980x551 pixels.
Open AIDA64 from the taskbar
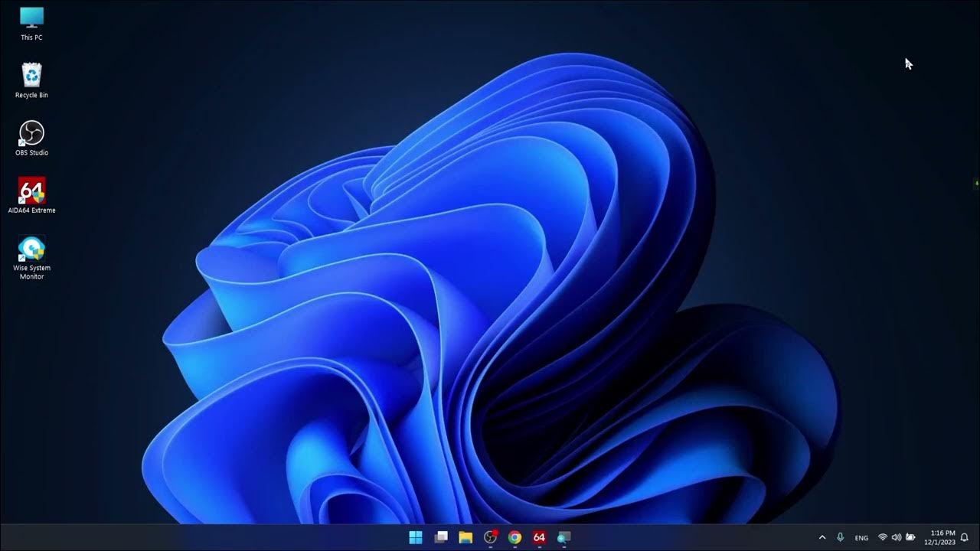tap(538, 538)
